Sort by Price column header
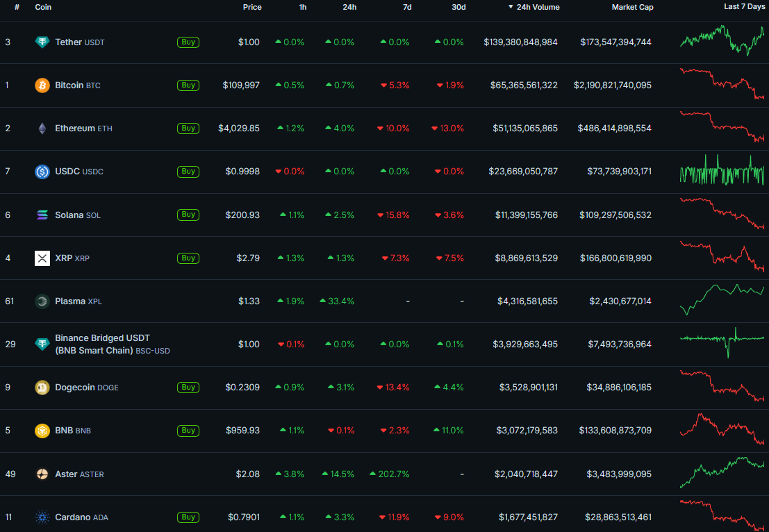This screenshot has width=769, height=532. coord(252,7)
